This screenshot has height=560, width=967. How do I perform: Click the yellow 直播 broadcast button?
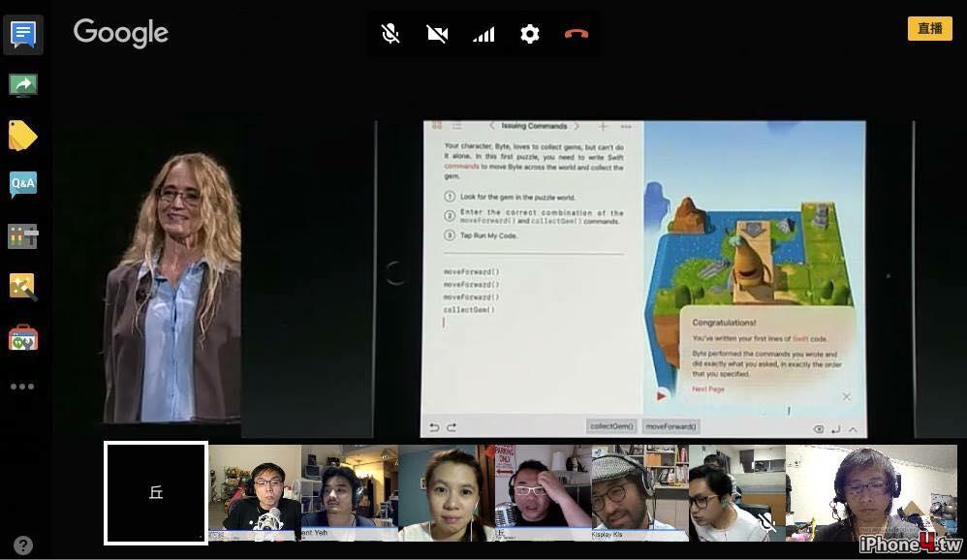930,28
